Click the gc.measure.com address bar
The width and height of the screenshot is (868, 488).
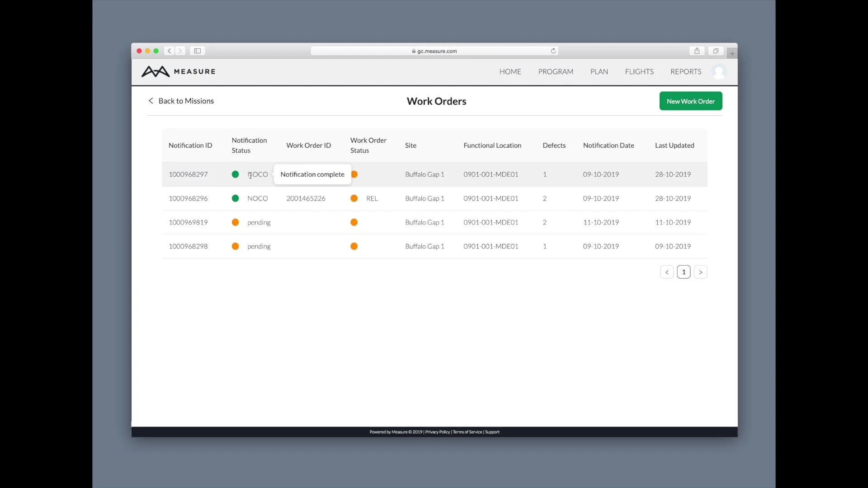coord(434,51)
